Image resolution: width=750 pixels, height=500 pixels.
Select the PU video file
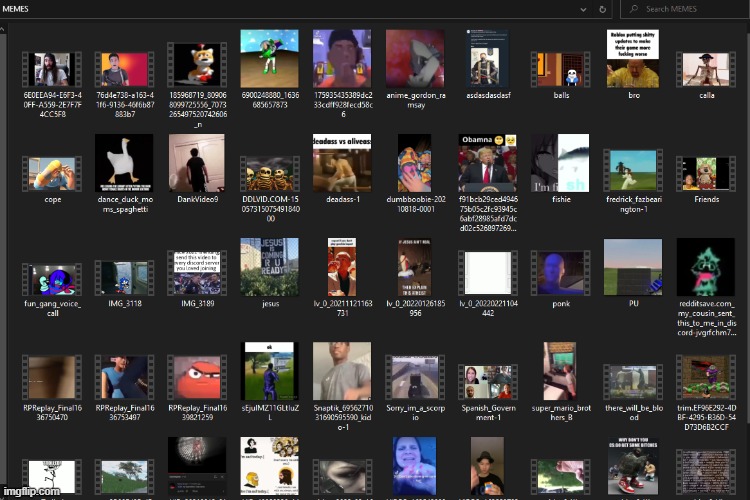tap(633, 267)
